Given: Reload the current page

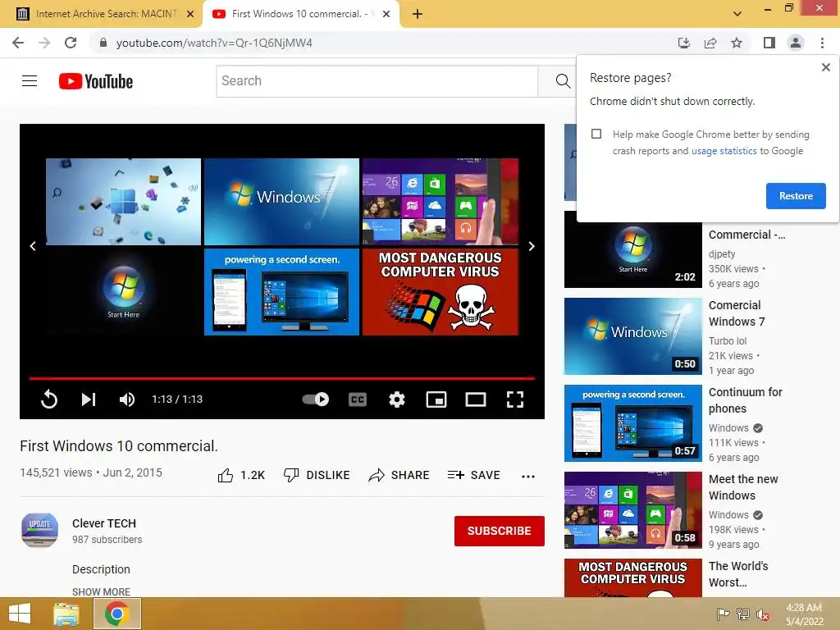Looking at the screenshot, I should (x=71, y=43).
